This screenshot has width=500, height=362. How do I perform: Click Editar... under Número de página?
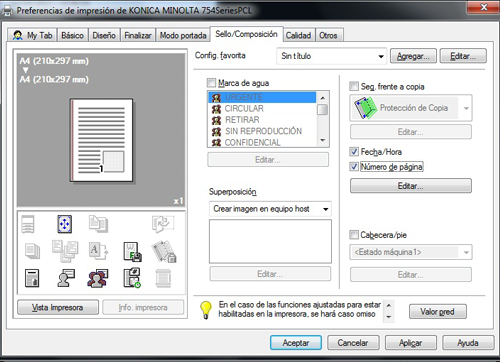click(411, 186)
